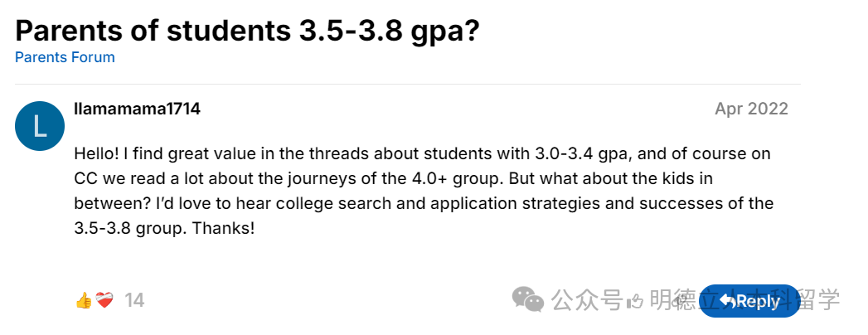Show who reacted via the 14 count

134,300
